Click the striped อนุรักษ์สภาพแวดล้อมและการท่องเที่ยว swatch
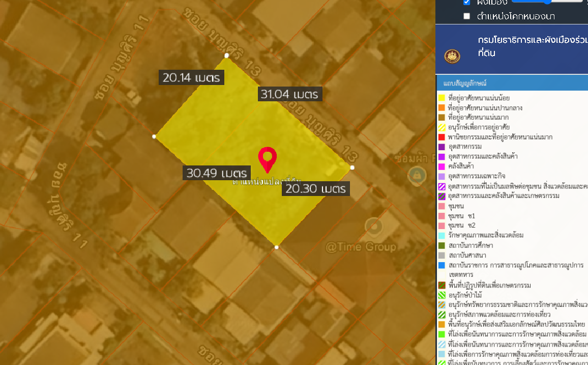This screenshot has width=588, height=365. [442, 315]
